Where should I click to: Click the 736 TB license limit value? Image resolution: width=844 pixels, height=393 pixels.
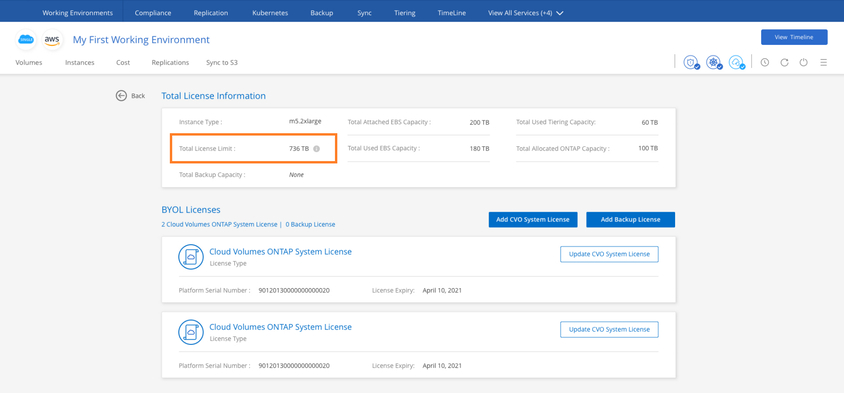(299, 149)
